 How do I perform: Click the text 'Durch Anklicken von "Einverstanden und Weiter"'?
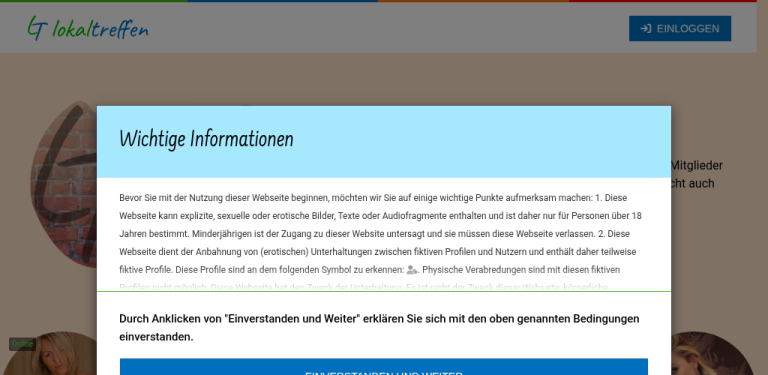pos(240,319)
